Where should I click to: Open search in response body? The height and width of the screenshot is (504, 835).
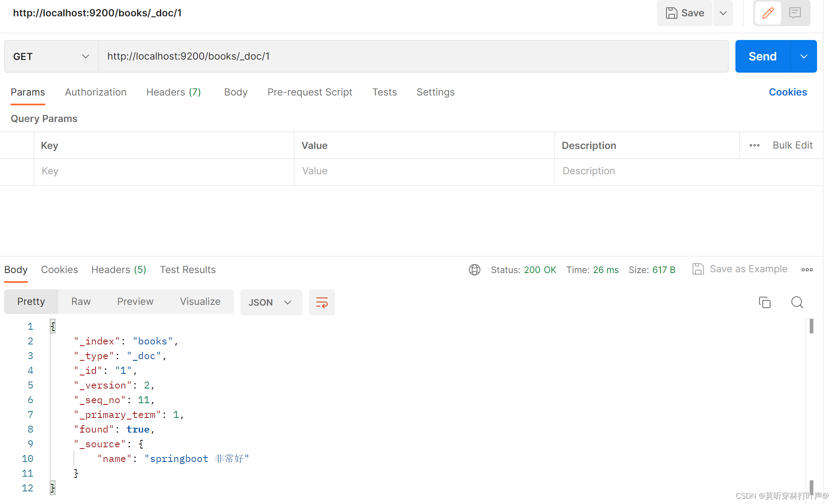pyautogui.click(x=797, y=302)
